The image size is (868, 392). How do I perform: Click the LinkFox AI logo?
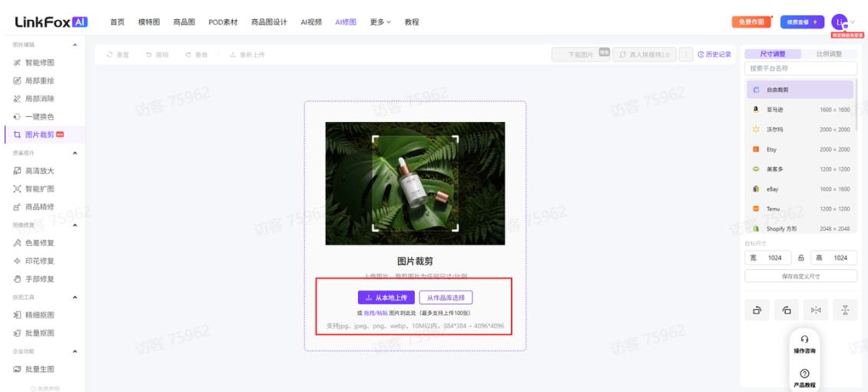51,22
